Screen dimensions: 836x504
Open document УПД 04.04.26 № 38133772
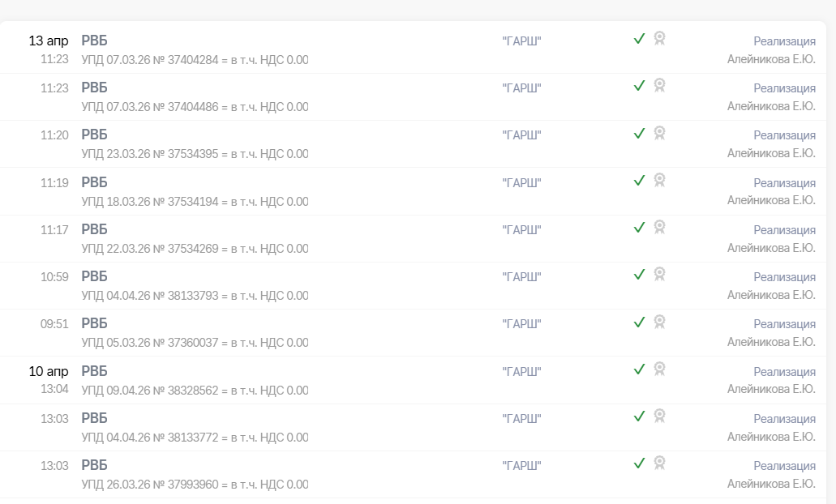pos(195,437)
